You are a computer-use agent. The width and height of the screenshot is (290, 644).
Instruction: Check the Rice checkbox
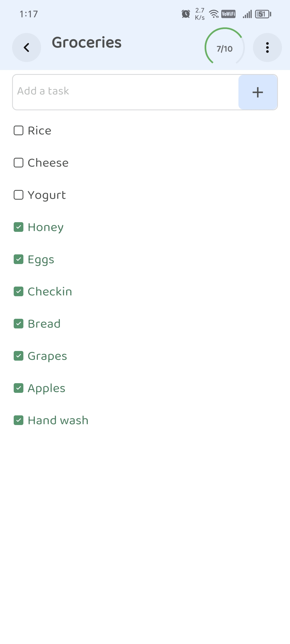[x=19, y=131]
